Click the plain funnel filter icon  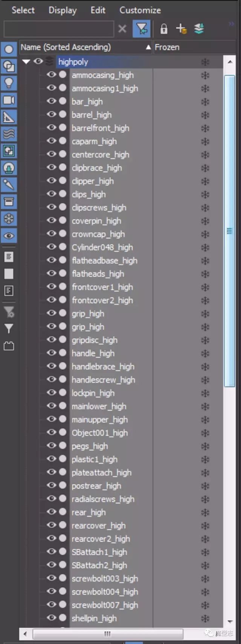pos(9,329)
